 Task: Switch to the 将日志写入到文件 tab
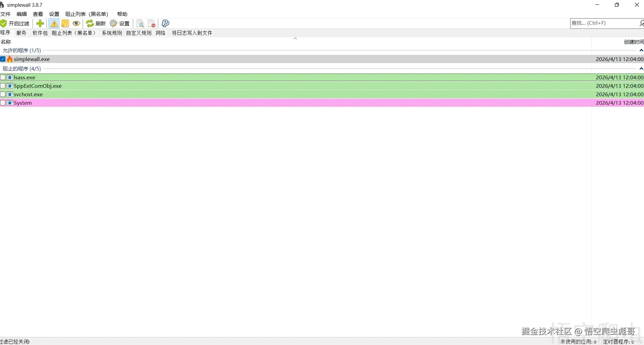point(192,33)
